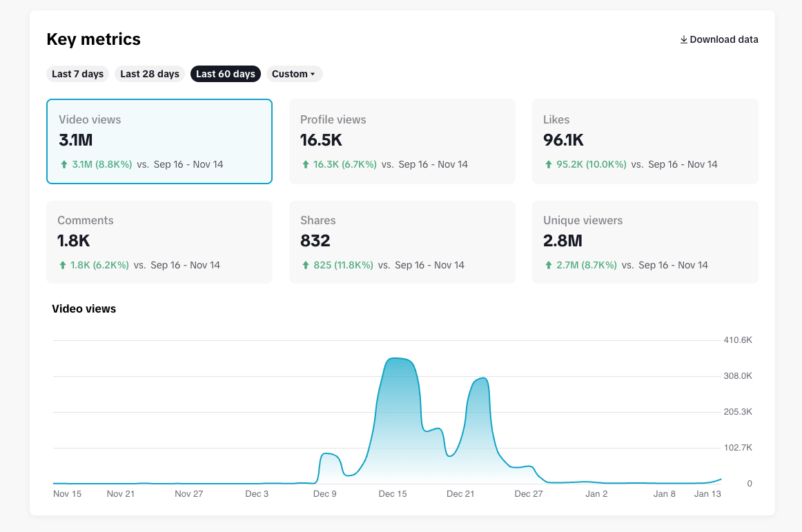The height and width of the screenshot is (532, 802).
Task: Expand Custom menu via caret arrow
Action: tap(313, 74)
